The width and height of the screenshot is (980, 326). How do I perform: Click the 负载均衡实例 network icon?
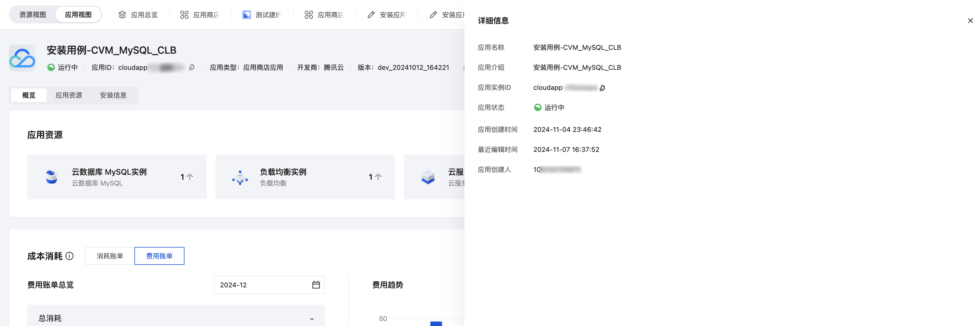(240, 177)
